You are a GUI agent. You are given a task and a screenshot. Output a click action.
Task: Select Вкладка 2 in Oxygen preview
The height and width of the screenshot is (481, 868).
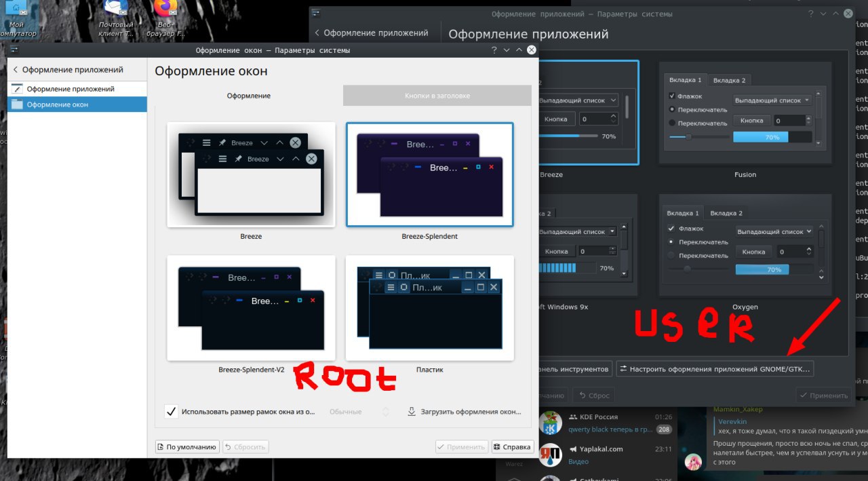pyautogui.click(x=726, y=213)
